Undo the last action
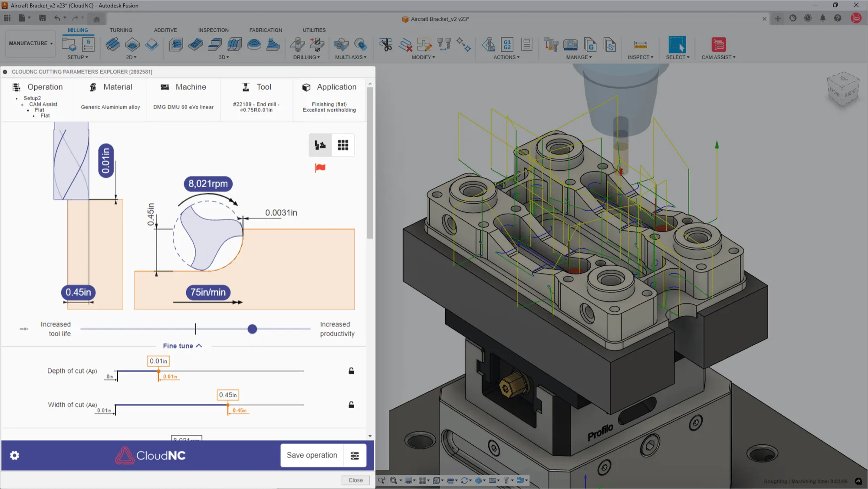This screenshot has width=868, height=489. (x=57, y=18)
